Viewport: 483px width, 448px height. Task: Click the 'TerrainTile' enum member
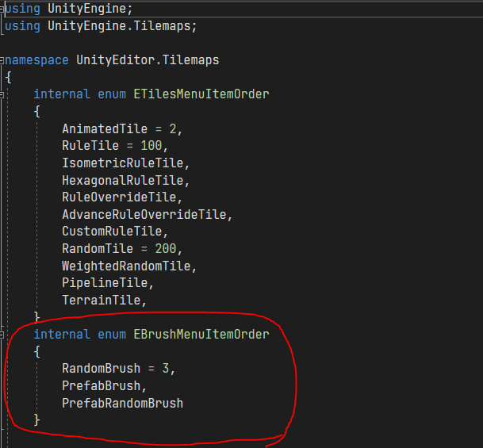click(101, 300)
